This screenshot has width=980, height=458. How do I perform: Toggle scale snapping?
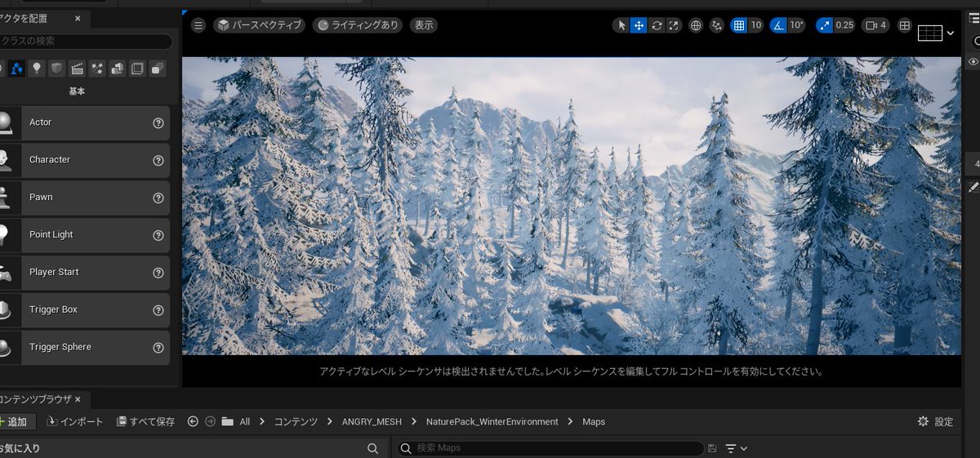[x=824, y=25]
